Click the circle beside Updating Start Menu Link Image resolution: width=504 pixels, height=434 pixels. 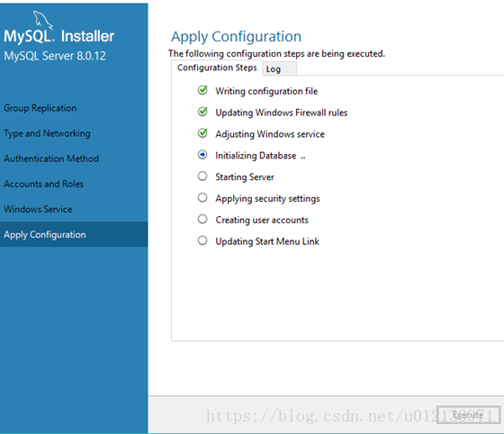(x=202, y=240)
